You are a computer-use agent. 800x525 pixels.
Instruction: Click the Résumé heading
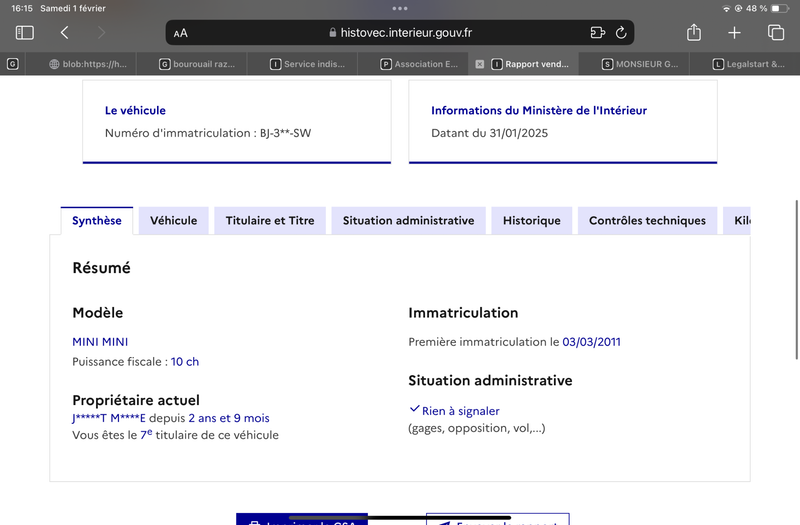click(102, 268)
